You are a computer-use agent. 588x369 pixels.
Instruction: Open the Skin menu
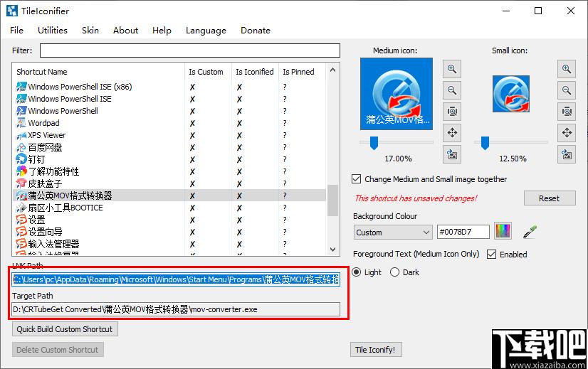[90, 31]
